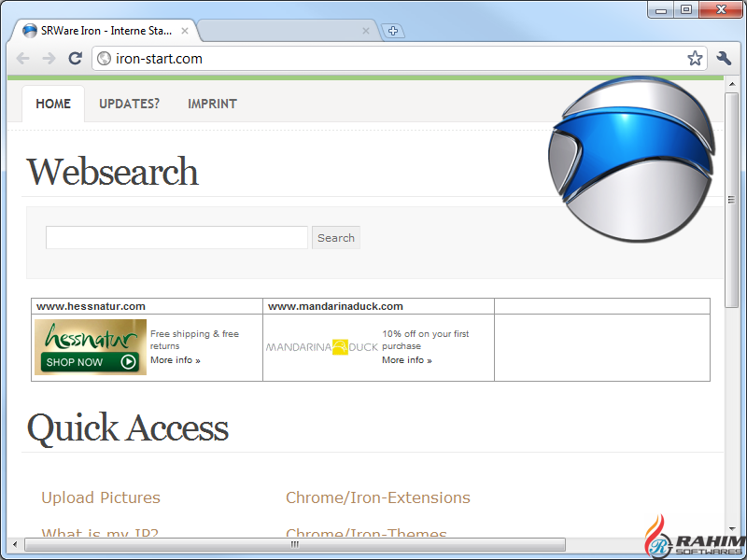Switch to the blank second tab
The width and height of the screenshot is (747, 560).
click(x=286, y=31)
